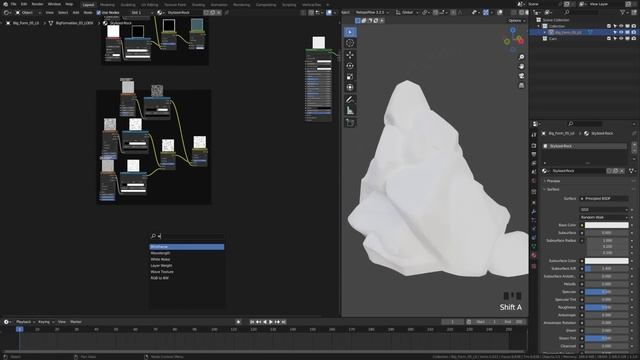The image size is (640, 360).
Task: Toggle the Use Nodes checkbox
Action: [98, 13]
